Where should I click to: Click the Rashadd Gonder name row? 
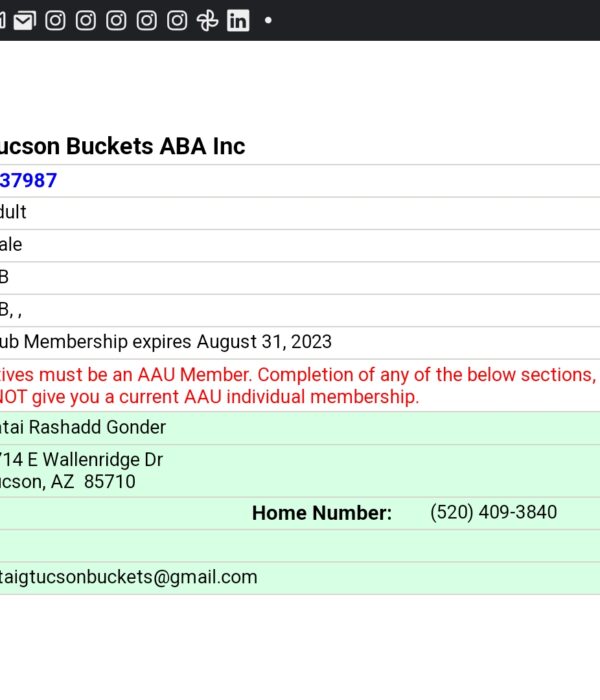point(300,428)
